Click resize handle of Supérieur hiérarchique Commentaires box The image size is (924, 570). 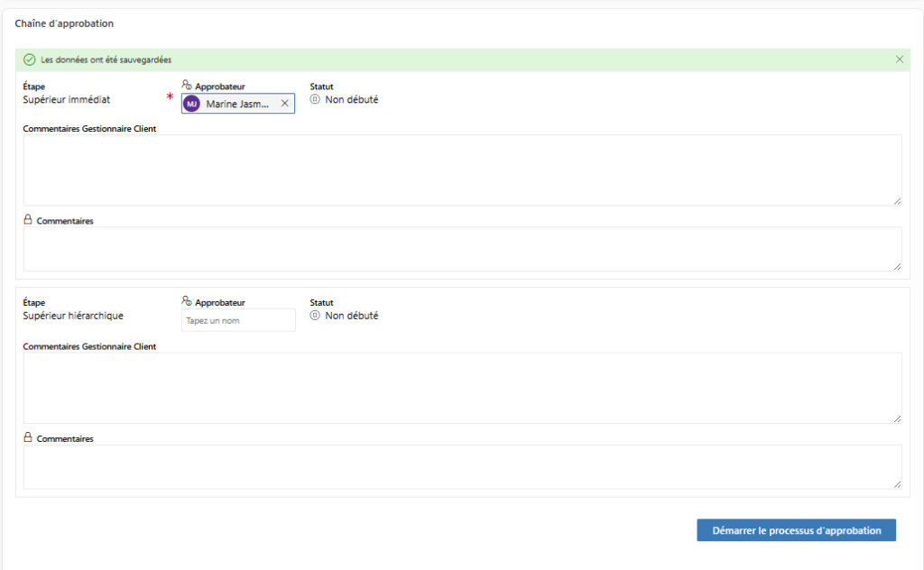tap(897, 484)
